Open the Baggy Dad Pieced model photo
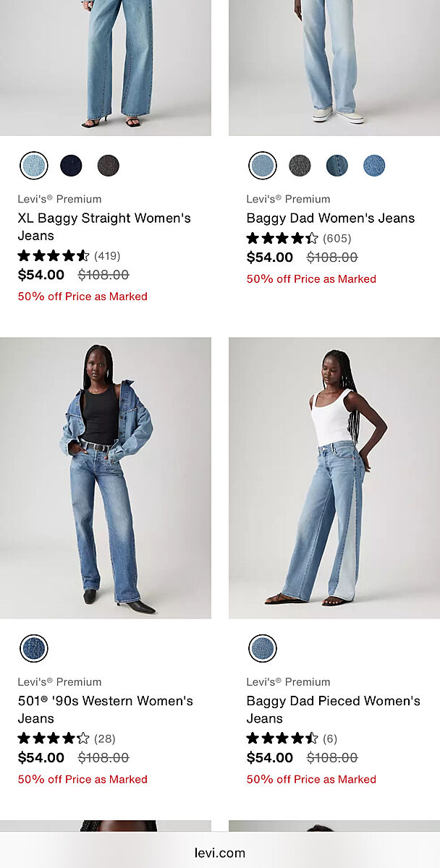The height and width of the screenshot is (868, 440). click(334, 477)
